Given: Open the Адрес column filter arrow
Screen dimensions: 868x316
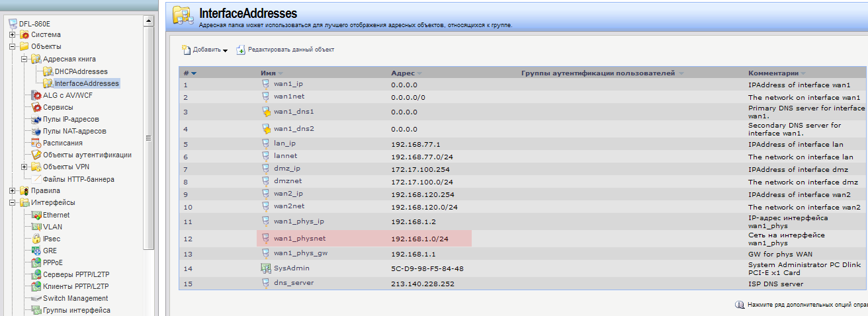Looking at the screenshot, I should (419, 73).
